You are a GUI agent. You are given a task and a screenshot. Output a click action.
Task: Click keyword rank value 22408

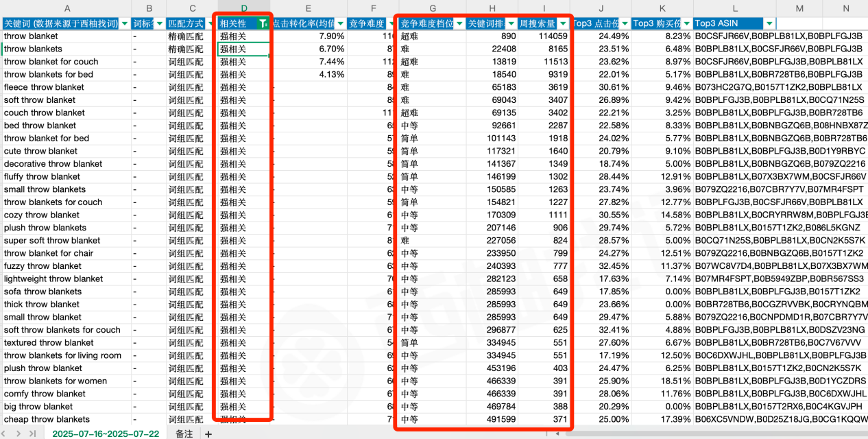tap(492, 49)
